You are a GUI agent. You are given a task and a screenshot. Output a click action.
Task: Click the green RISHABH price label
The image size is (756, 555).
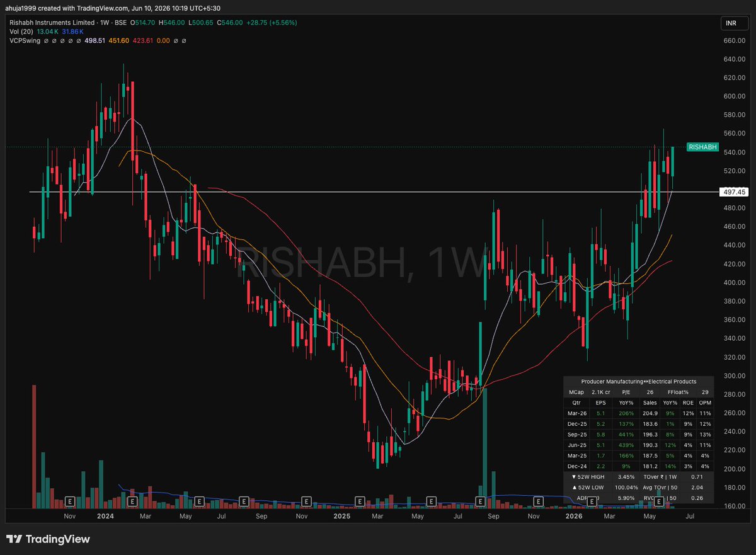click(703, 147)
